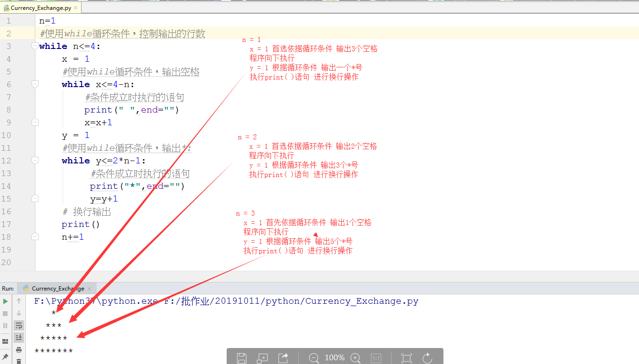Click the code line 'x = 1'
Image resolution: width=639 pixels, height=364 pixels.
(x=75, y=59)
